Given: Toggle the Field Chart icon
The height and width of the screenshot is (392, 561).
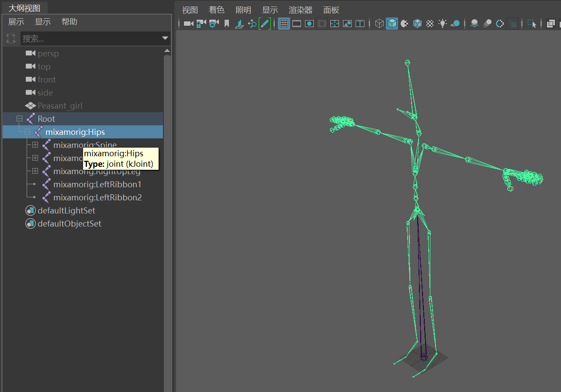Looking at the screenshot, I should pyautogui.click(x=335, y=24).
